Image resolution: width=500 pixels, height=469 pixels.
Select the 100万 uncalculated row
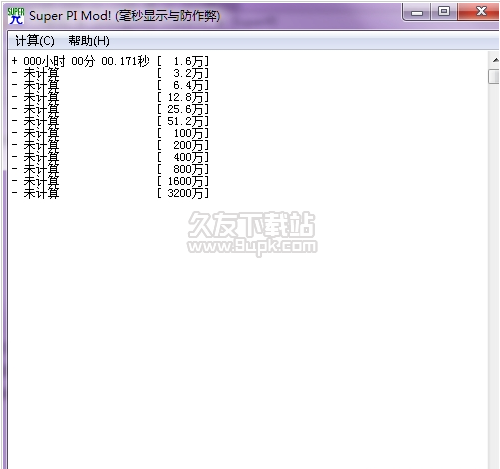click(110, 133)
